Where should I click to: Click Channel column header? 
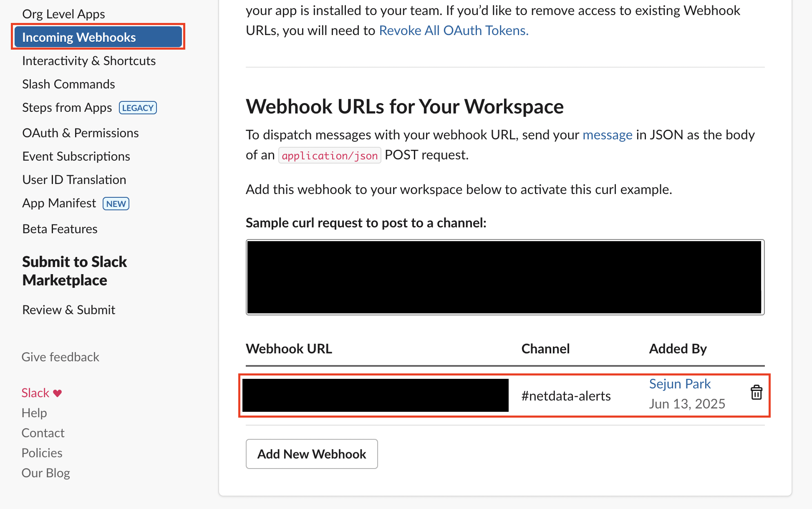click(x=545, y=348)
